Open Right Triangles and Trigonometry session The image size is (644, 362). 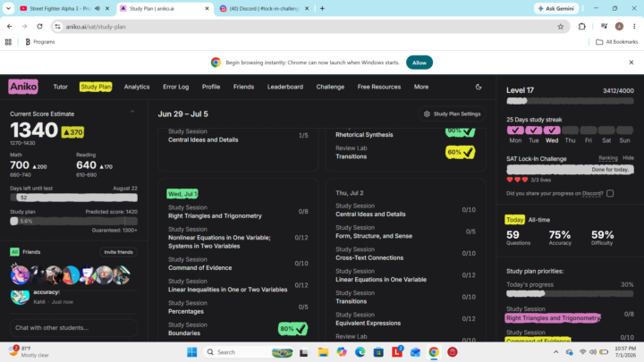[238, 212]
